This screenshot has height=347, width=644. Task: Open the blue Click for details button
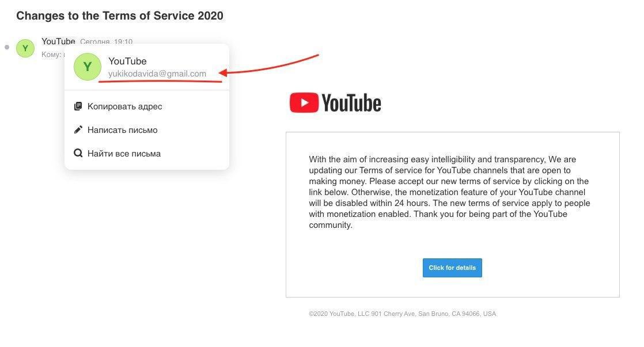tap(452, 268)
